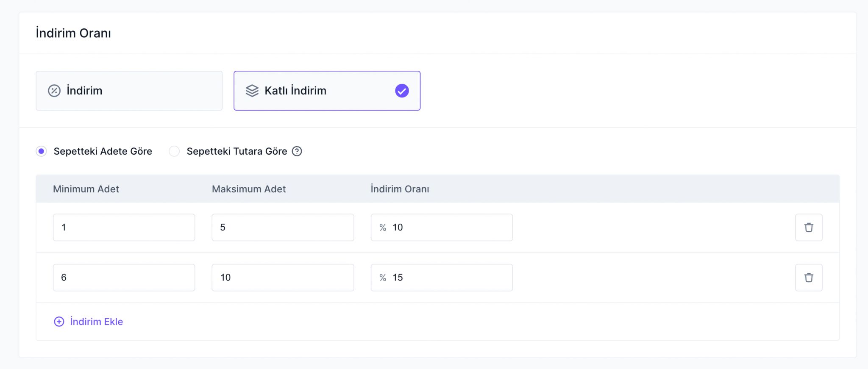Click the percent sign in second discount field
The image size is (868, 369).
[383, 277]
